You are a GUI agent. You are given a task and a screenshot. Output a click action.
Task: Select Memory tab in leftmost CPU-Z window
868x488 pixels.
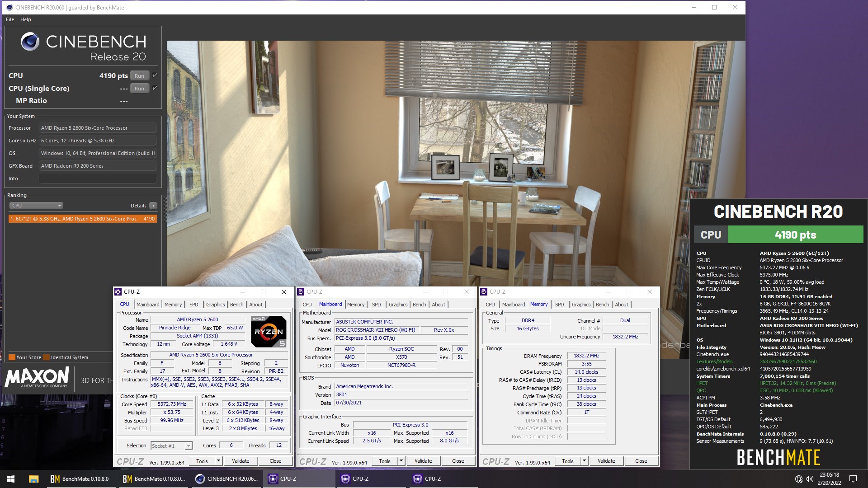173,305
